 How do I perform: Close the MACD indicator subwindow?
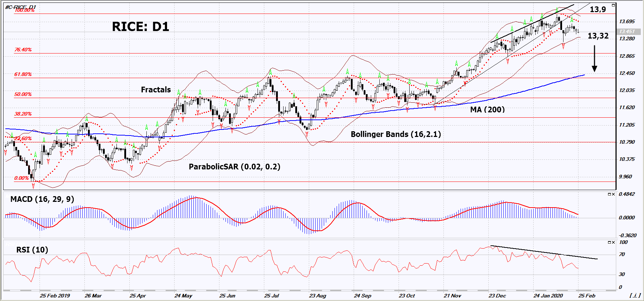(613, 194)
